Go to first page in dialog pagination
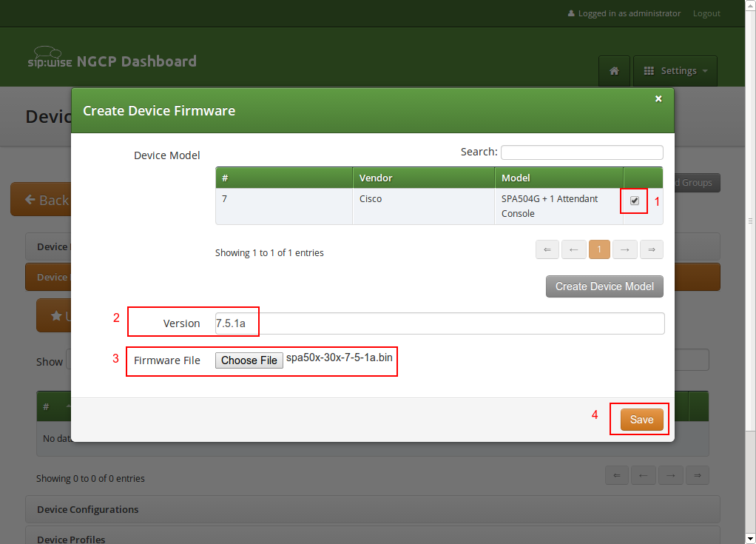This screenshot has width=756, height=544. (547, 249)
